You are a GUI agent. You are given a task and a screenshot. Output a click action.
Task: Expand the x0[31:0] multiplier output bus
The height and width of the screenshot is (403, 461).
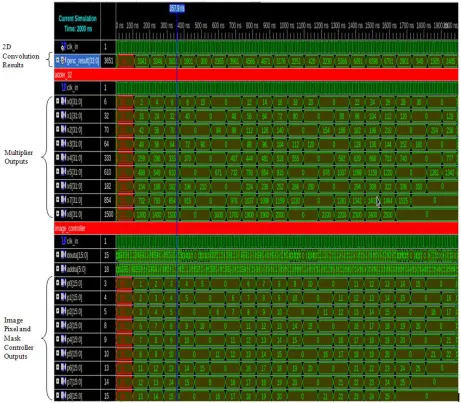tap(58, 100)
